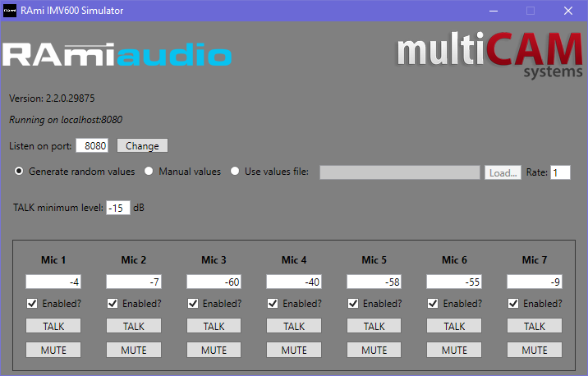This screenshot has width=588, height=376.
Task: Click TALK button for Mic 3
Action: 214,326
